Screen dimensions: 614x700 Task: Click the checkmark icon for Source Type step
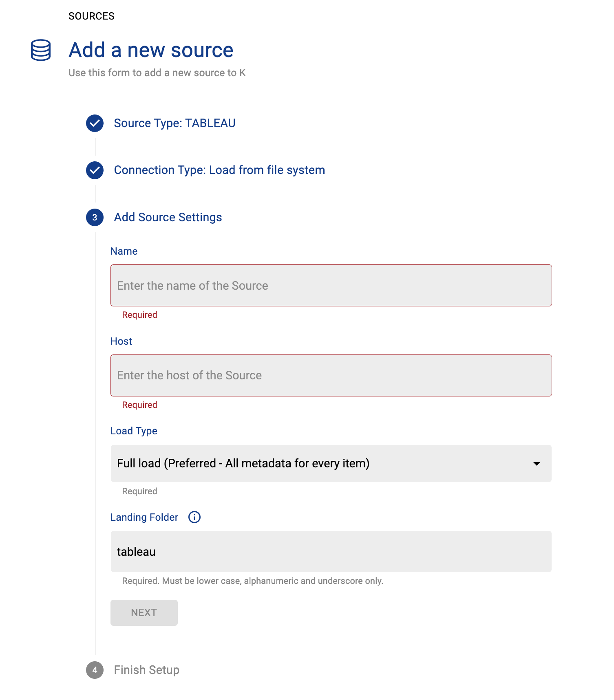tap(94, 123)
